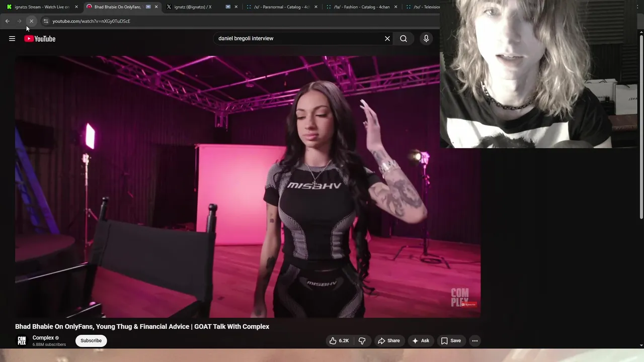This screenshot has width=644, height=362.
Task: Click media indicator on ignatz X tab
Action: [228, 7]
